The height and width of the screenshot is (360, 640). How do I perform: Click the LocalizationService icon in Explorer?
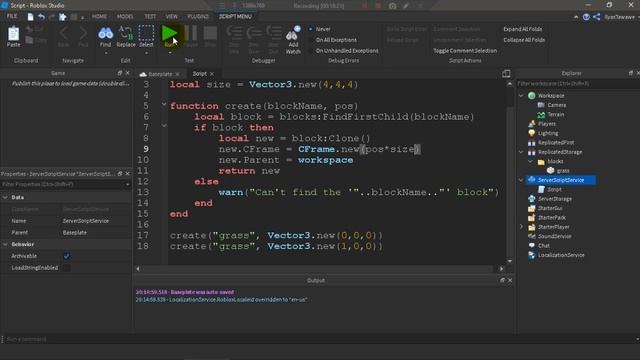click(x=531, y=255)
